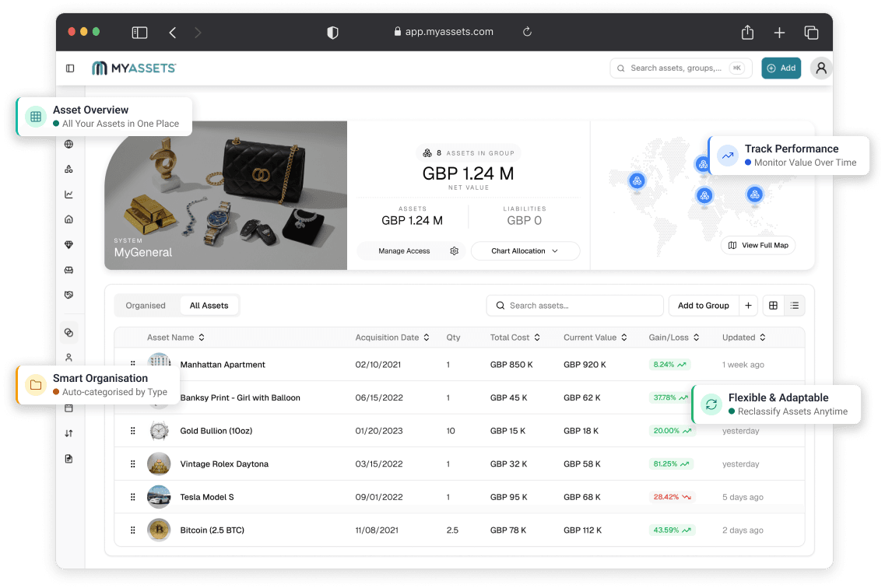Switch to the Organised tab
This screenshot has height=588, width=885.
coord(146,306)
